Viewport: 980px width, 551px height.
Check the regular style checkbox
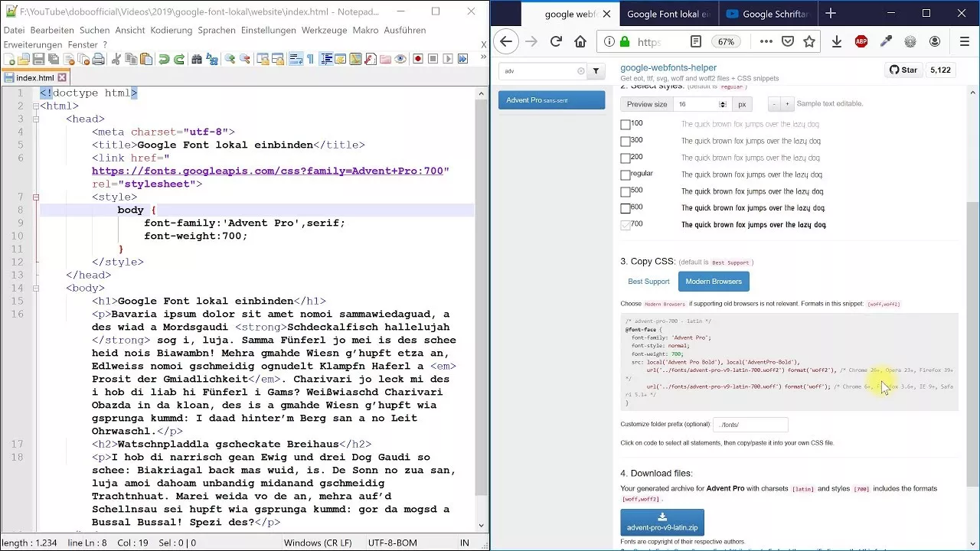point(626,174)
